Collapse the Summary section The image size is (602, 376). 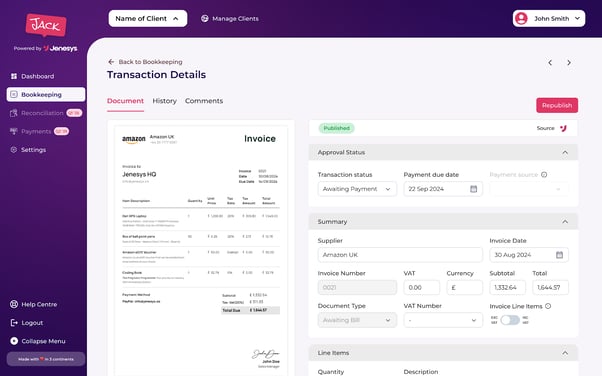(x=565, y=222)
